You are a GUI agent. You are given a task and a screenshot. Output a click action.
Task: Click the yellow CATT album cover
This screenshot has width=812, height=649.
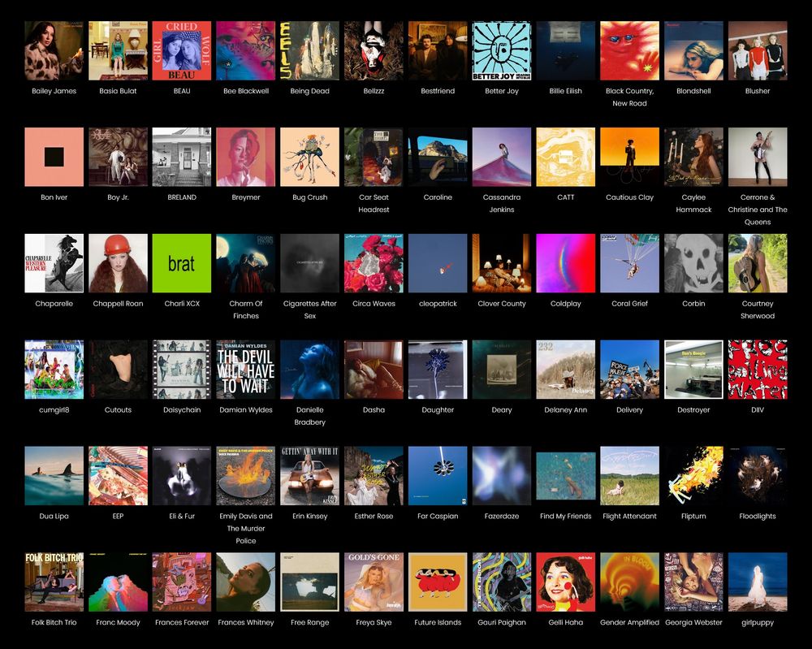point(565,157)
